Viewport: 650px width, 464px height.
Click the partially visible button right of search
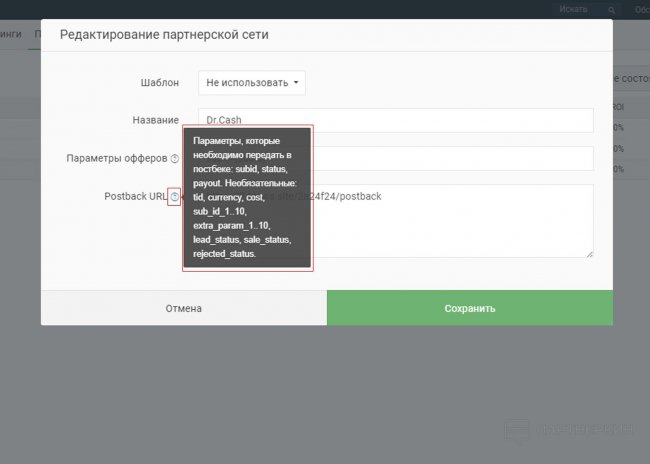(640, 9)
